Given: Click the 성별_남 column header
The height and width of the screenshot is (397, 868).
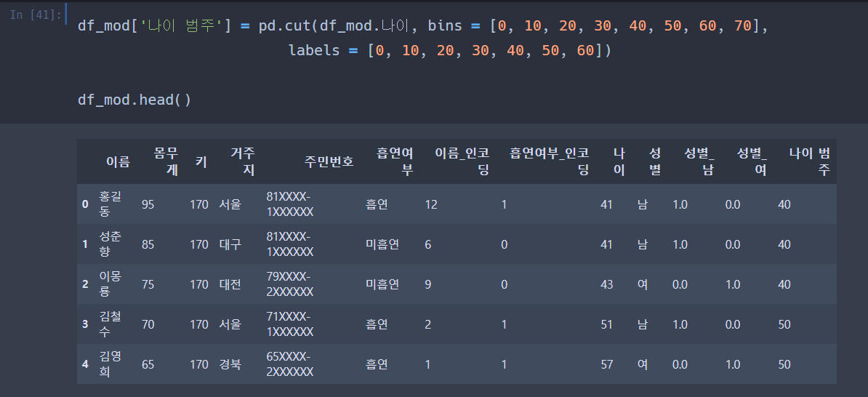Looking at the screenshot, I should coord(699,161).
